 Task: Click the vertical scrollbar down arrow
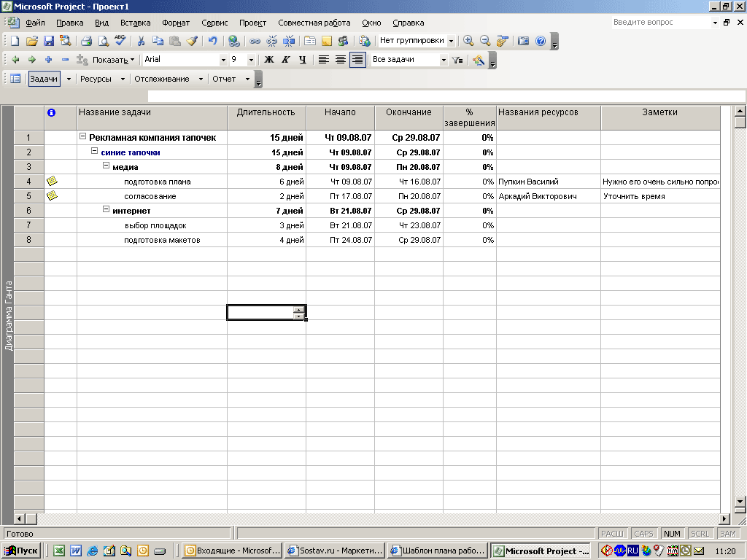[x=740, y=502]
